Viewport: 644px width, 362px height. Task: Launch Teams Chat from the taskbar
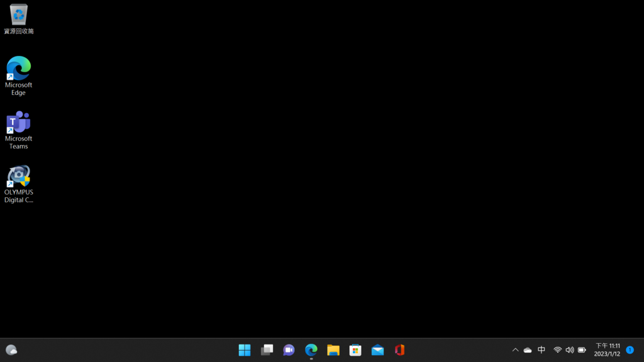[x=289, y=350]
